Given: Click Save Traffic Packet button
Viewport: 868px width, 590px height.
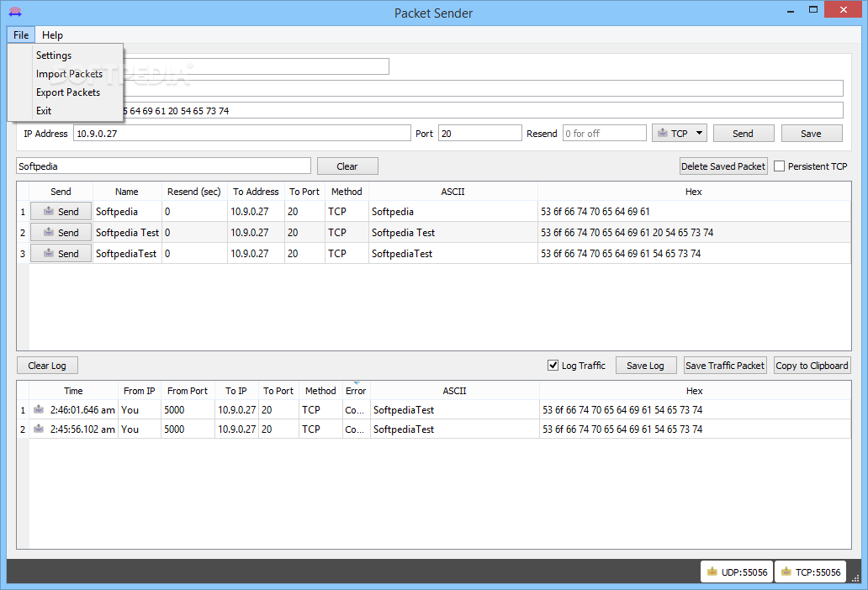Looking at the screenshot, I should tap(725, 366).
